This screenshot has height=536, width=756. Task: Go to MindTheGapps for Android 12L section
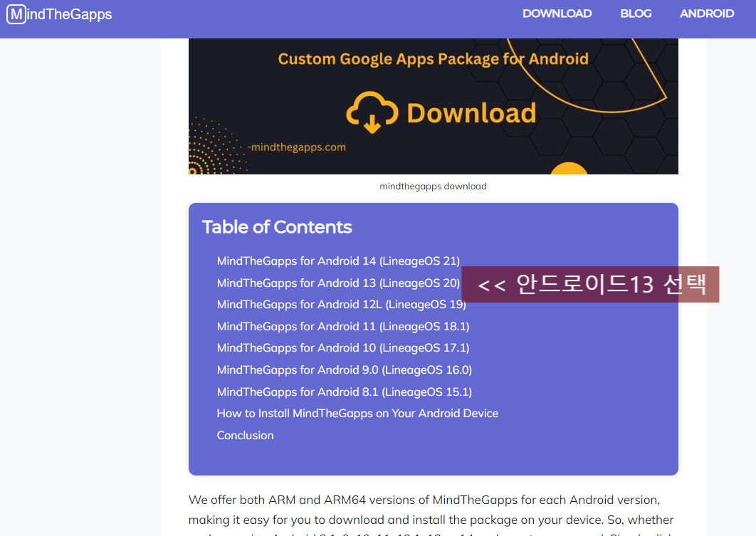tap(342, 305)
